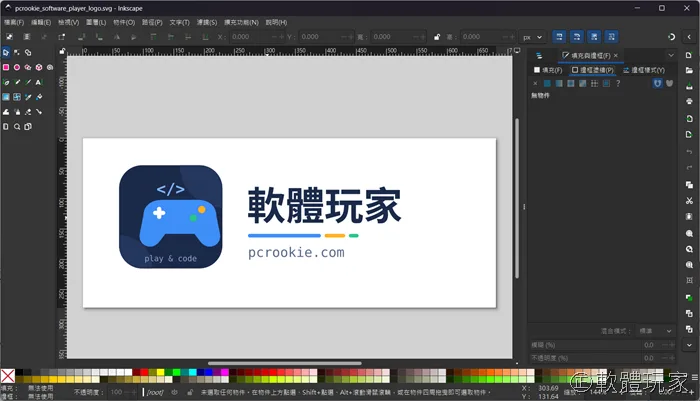The height and width of the screenshot is (401, 700).
Task: Select the Connector tool
Action: (39, 112)
